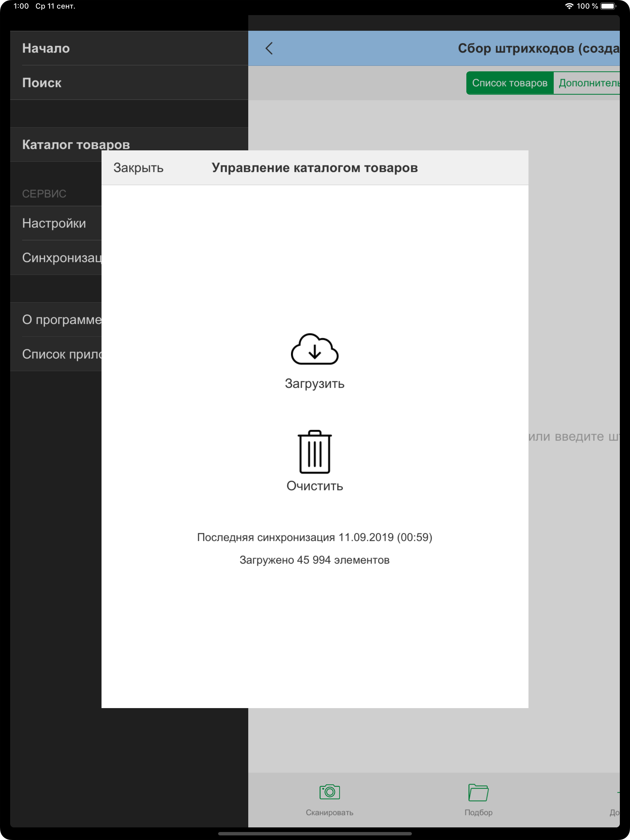Click the Сканировать label
Image resolution: width=630 pixels, height=840 pixels.
(329, 812)
